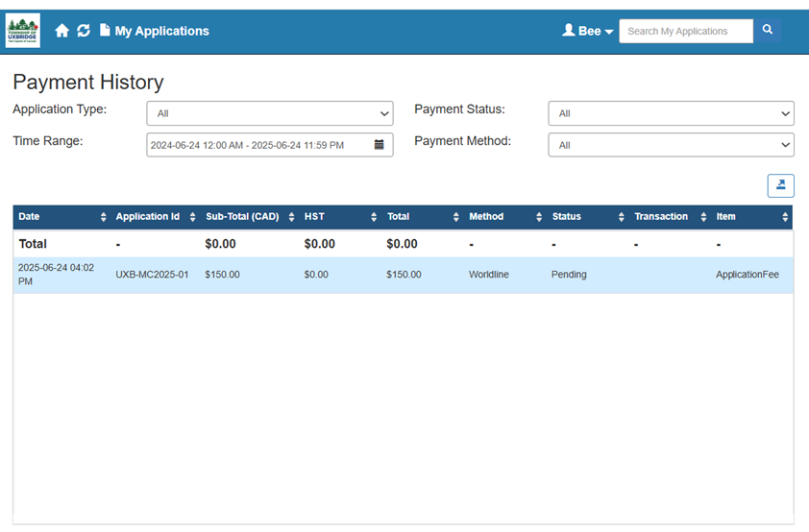This screenshot has width=809, height=532.
Task: Click application id UXB-MC2025-01
Action: click(152, 275)
